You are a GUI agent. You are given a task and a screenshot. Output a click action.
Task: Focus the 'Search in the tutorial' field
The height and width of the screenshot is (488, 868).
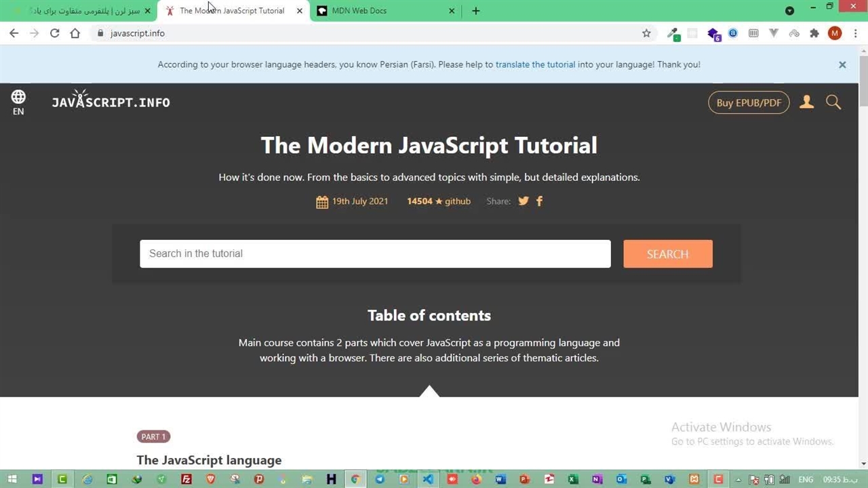[375, 253]
